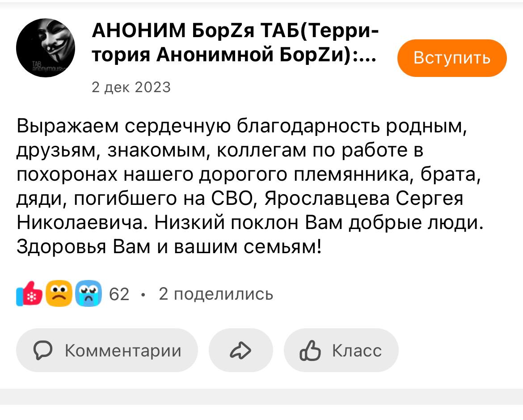Click the blue crying face reaction emoji
Viewport: 523px width, 420px height.
pos(89,294)
